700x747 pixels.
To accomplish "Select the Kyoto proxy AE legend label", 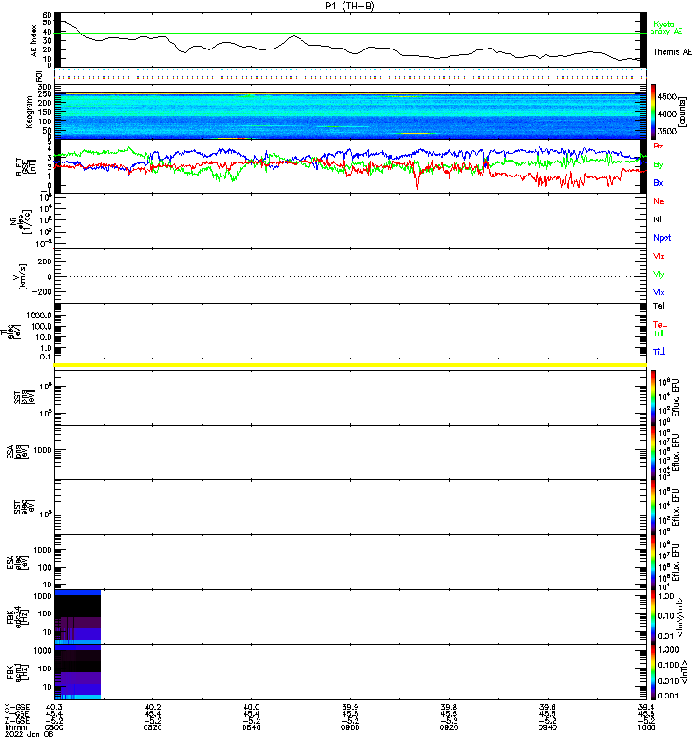I will (665, 28).
